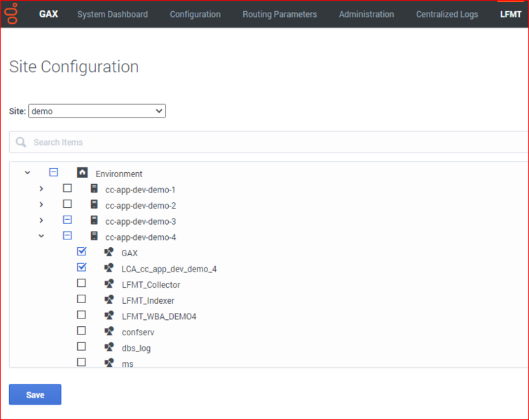Click the cc-app-dev-demo-1 server icon
The height and width of the screenshot is (420, 529).
[x=94, y=188]
